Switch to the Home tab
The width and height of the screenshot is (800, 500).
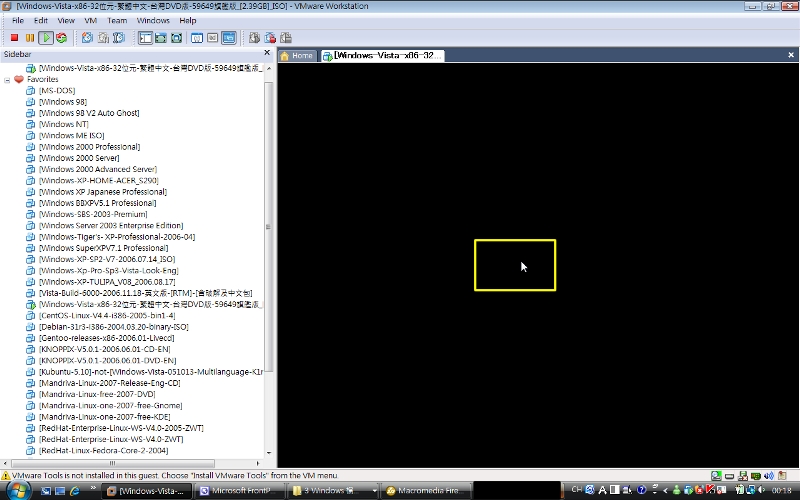297,56
